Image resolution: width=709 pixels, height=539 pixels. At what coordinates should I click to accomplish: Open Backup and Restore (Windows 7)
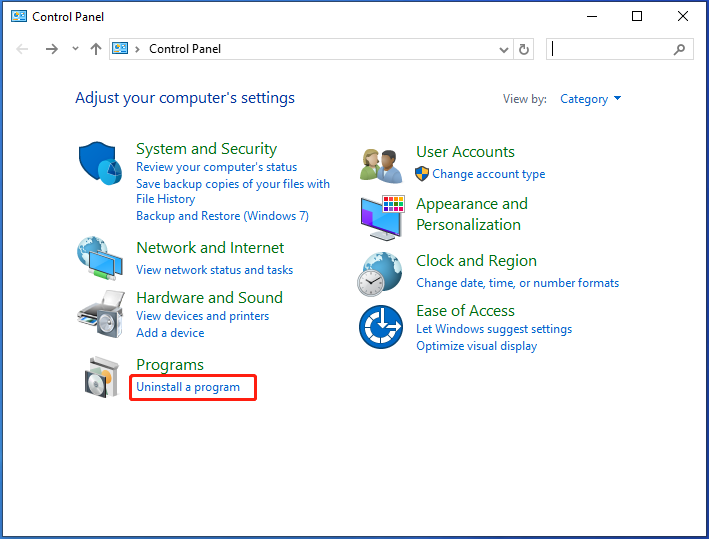point(222,216)
